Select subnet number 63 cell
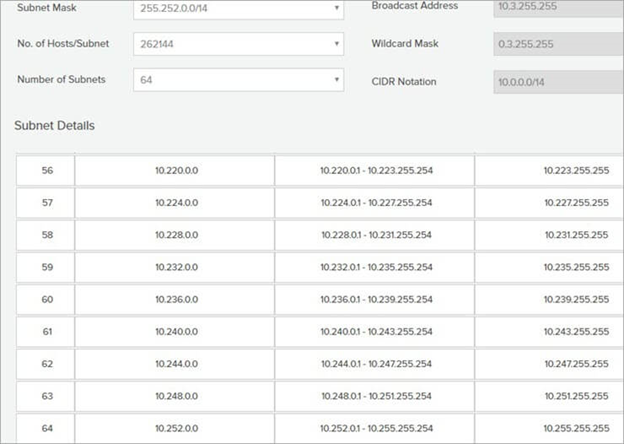Viewport: 624px width, 444px height. point(47,395)
